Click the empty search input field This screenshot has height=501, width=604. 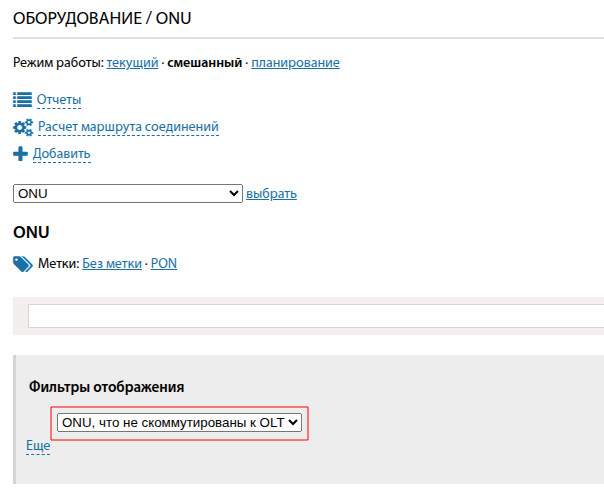click(315, 316)
